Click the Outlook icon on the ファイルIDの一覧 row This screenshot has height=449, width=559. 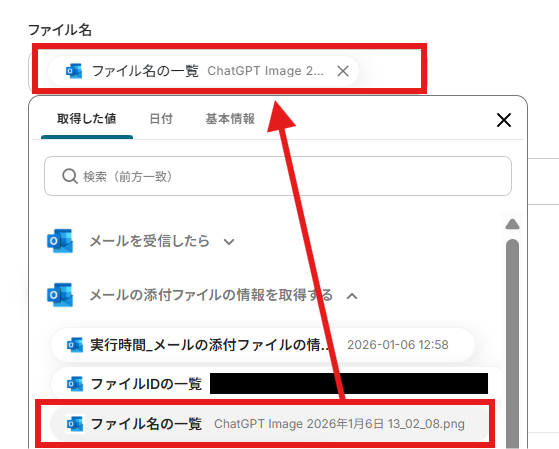pos(75,384)
